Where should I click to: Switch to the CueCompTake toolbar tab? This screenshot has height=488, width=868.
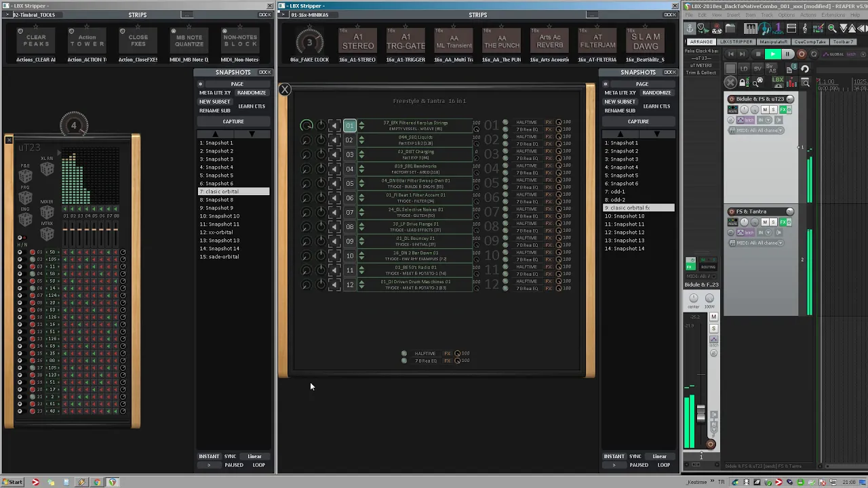(810, 42)
